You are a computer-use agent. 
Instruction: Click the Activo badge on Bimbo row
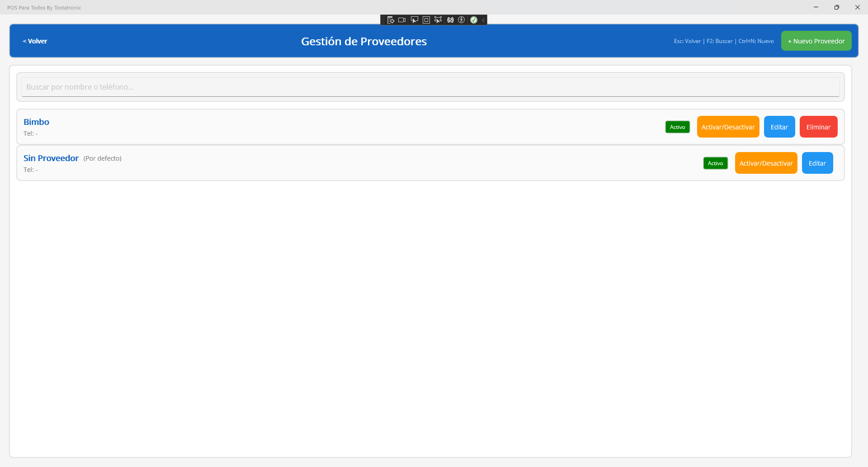coord(677,127)
